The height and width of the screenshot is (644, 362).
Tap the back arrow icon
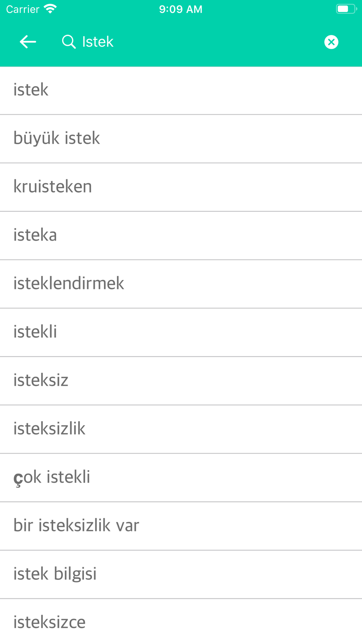click(x=28, y=42)
